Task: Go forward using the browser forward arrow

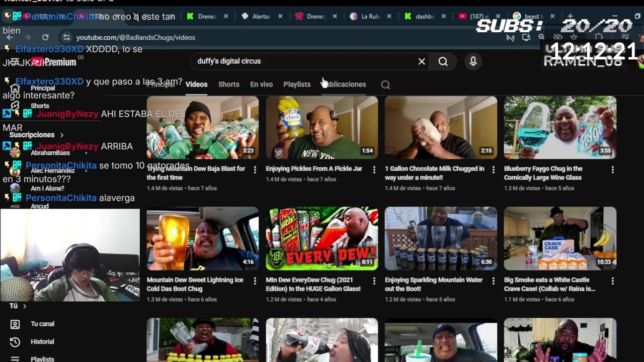Action: (x=27, y=37)
